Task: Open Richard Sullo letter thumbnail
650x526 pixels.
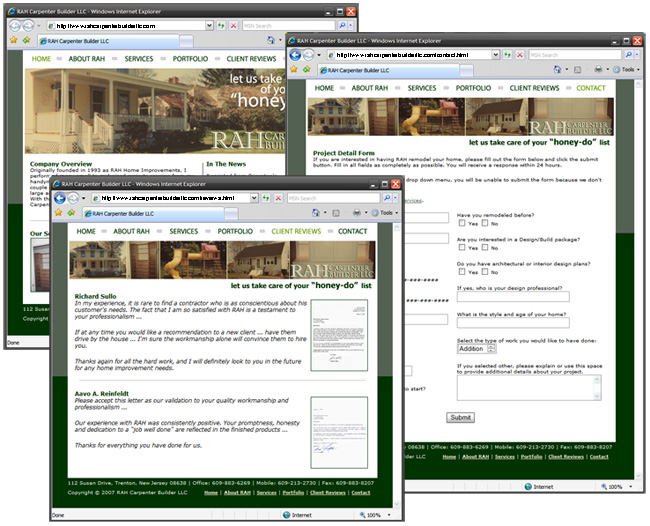Action: pyautogui.click(x=339, y=335)
